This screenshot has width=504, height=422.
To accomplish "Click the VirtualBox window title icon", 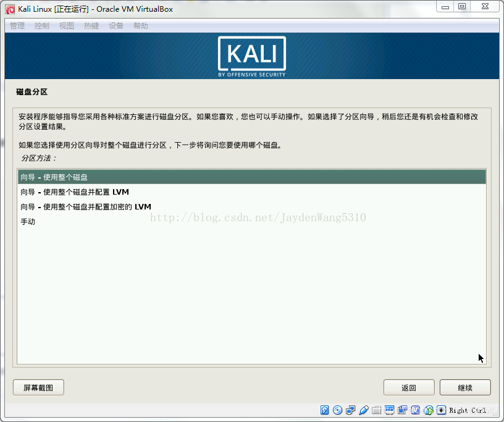I will click(x=10, y=9).
